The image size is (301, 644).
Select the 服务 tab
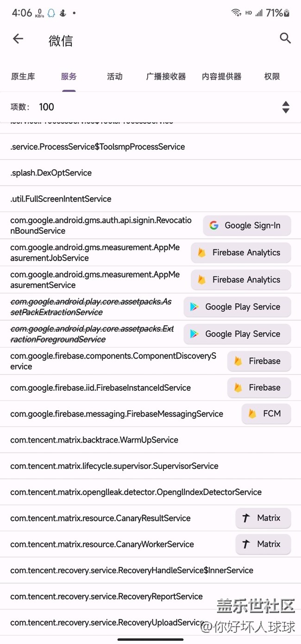(x=69, y=77)
